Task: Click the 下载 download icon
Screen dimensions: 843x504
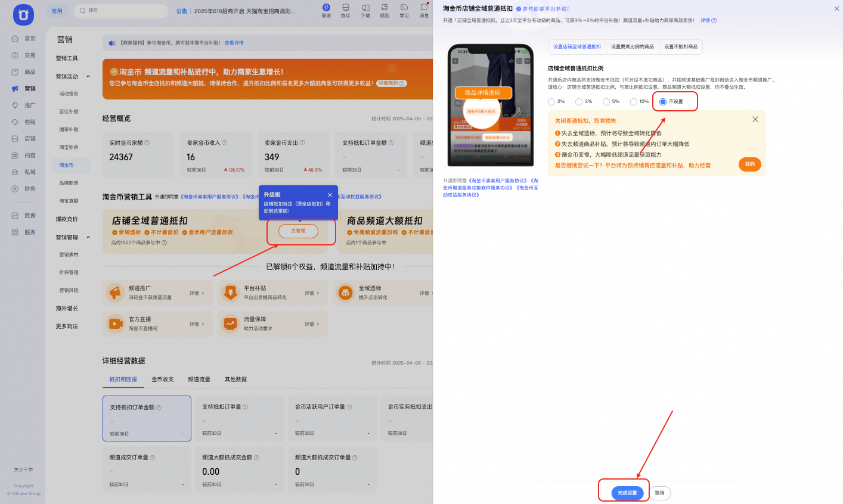Action: tap(365, 8)
